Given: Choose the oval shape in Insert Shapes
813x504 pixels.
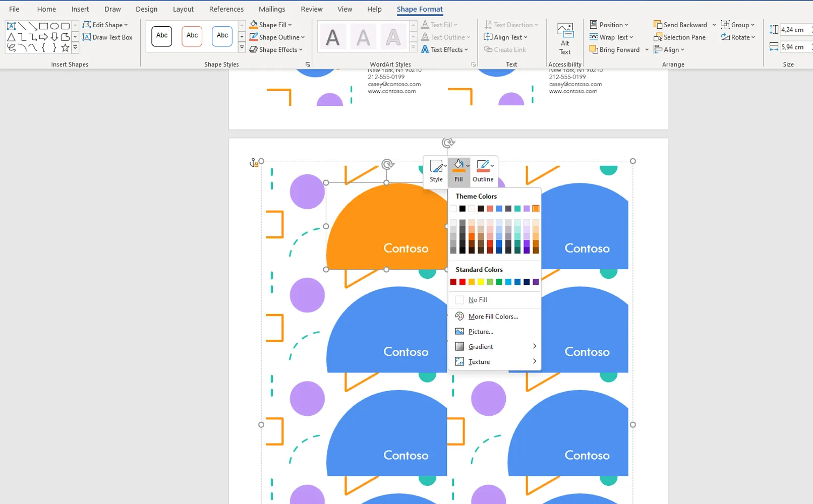Looking at the screenshot, I should coord(54,26).
